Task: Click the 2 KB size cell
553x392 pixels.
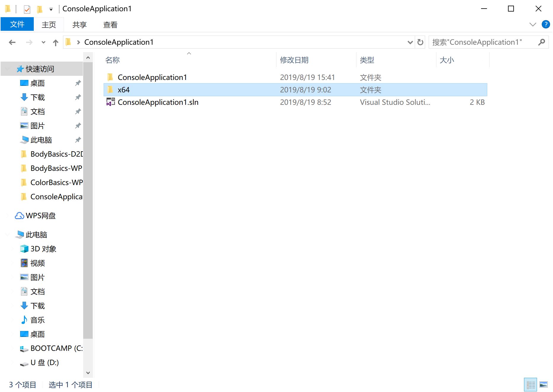Action: click(477, 102)
